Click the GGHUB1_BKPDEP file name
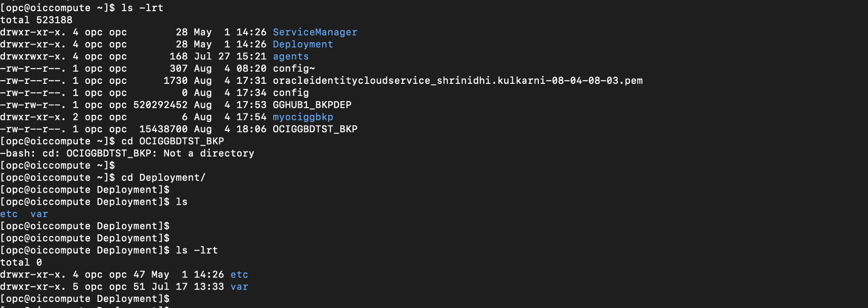The width and height of the screenshot is (868, 308). 312,105
